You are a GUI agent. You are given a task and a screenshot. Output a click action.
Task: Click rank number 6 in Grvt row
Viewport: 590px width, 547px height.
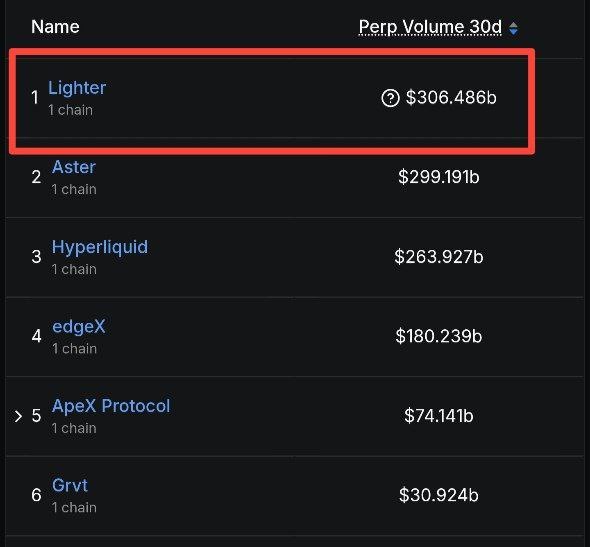tap(36, 495)
